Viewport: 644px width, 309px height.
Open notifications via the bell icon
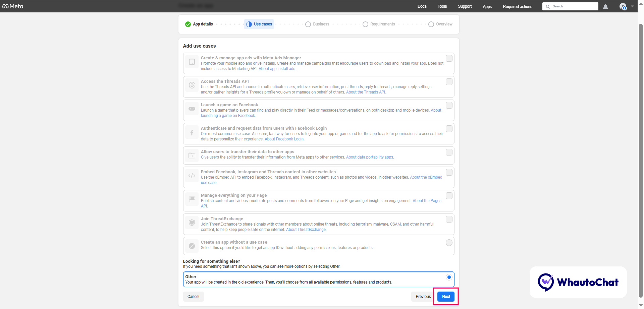pyautogui.click(x=606, y=6)
